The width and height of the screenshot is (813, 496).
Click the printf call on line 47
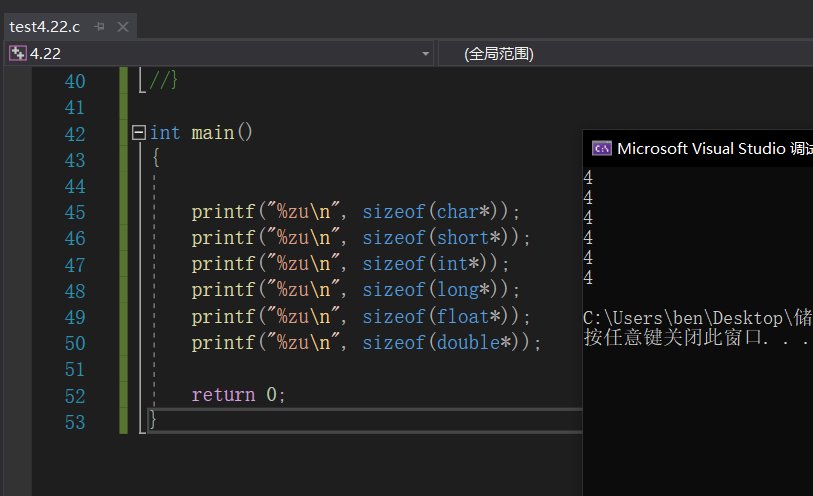click(x=223, y=264)
